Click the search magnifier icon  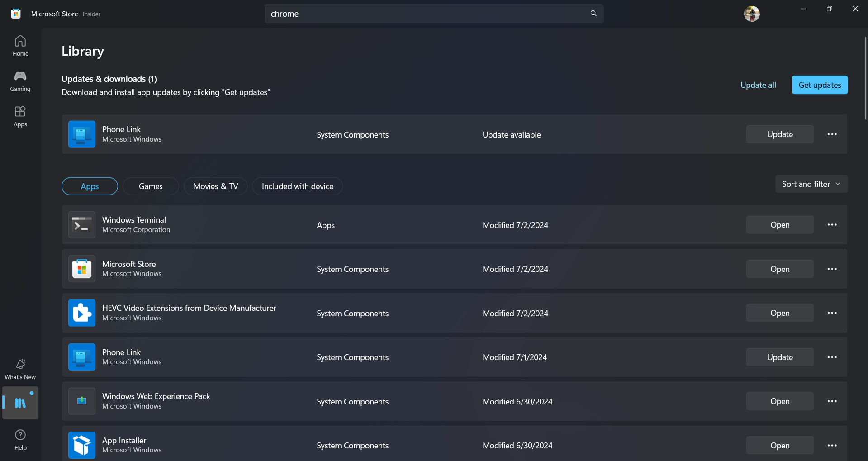pyautogui.click(x=593, y=14)
